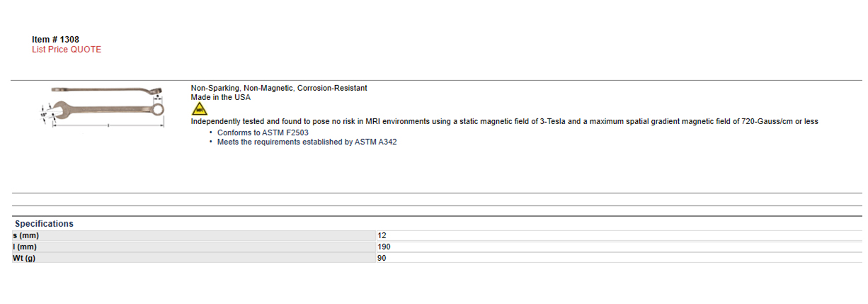Viewport: 868px width, 304px height.
Task: Click the 190 length value cell
Action: point(619,247)
